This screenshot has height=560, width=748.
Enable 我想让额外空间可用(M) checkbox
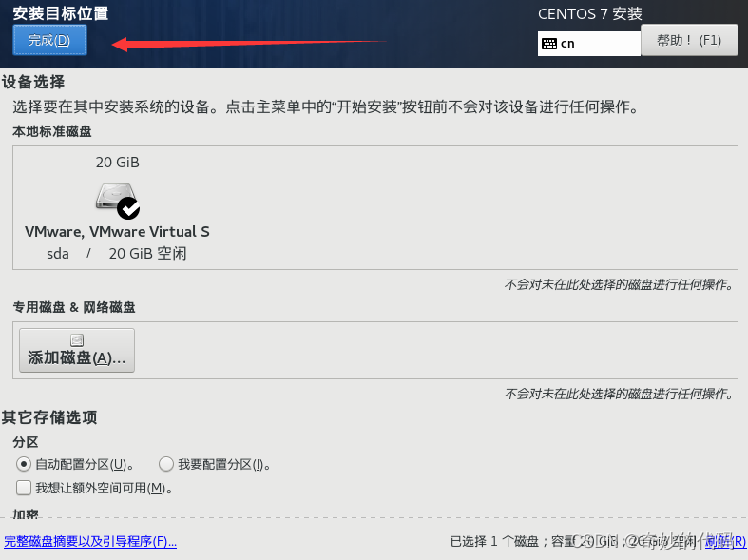pyautogui.click(x=24, y=488)
